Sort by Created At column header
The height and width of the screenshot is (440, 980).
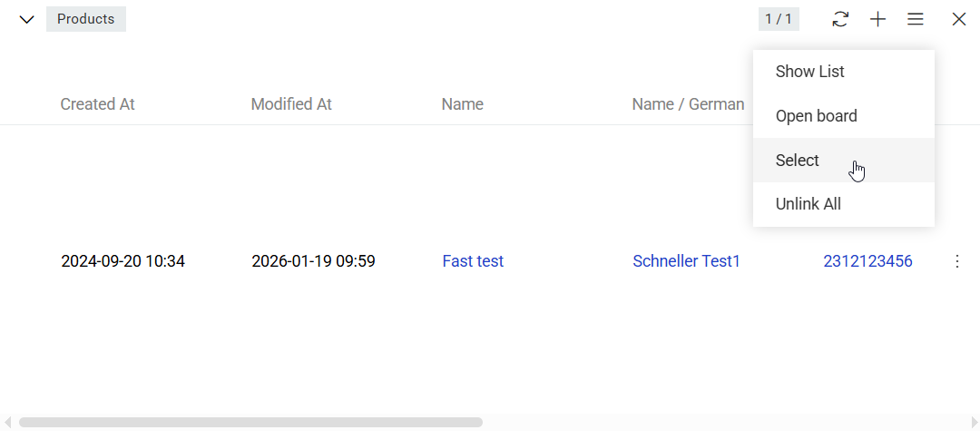coord(97,104)
